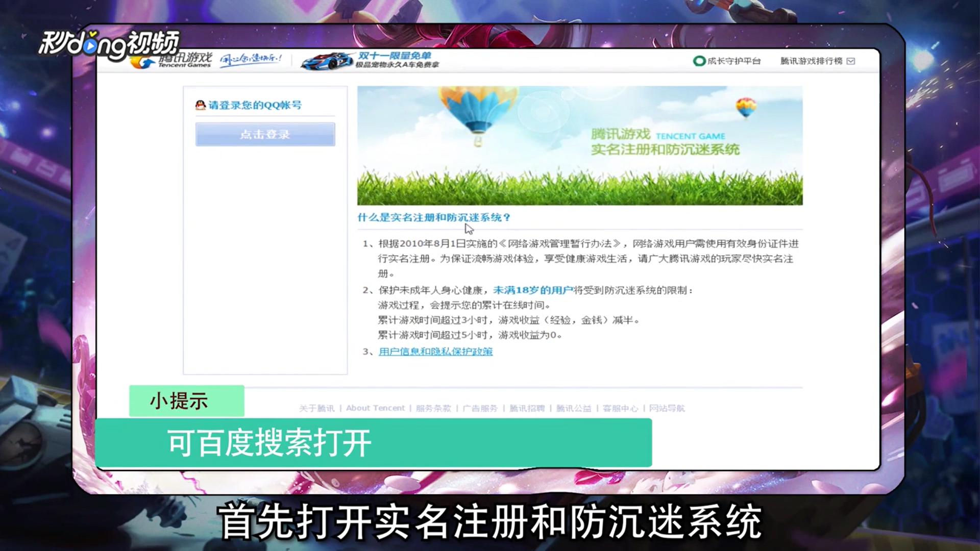
Task: Open the 双十一限量免单 racing car banner
Action: [x=370, y=60]
